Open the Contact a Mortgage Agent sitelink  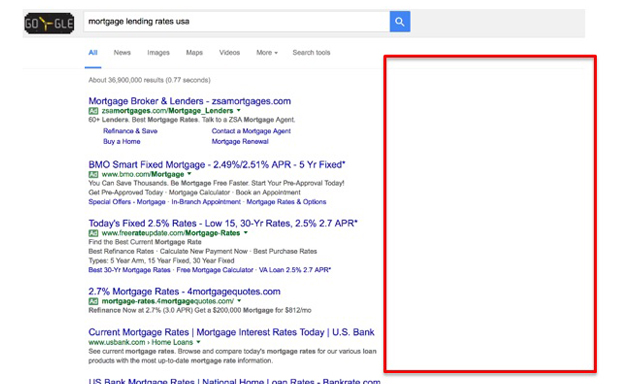pos(251,131)
